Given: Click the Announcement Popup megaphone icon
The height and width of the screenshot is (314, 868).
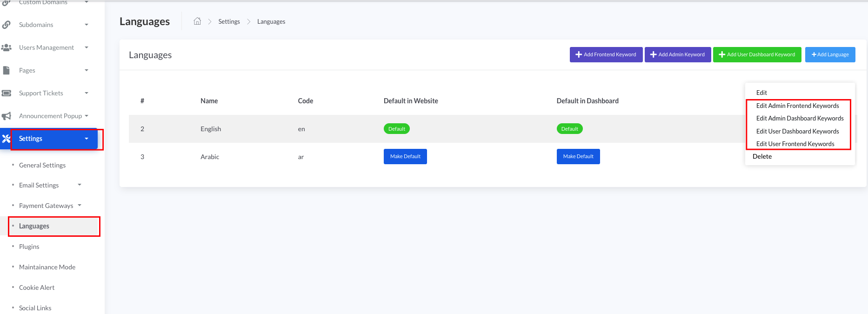Looking at the screenshot, I should coord(7,116).
